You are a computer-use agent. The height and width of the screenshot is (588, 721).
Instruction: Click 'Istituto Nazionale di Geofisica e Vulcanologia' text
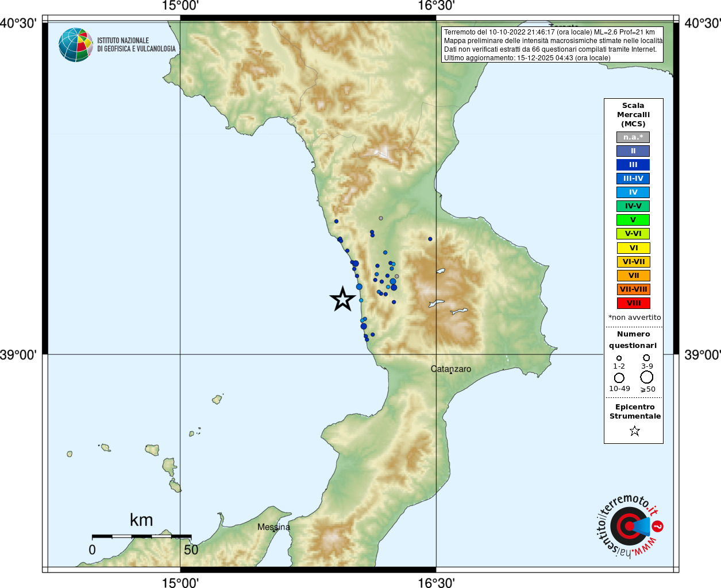[136, 45]
